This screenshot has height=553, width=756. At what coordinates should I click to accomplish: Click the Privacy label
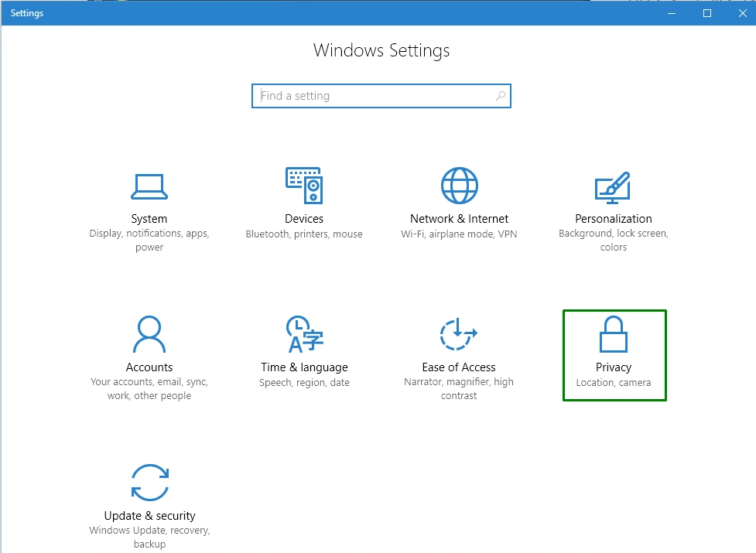click(614, 367)
